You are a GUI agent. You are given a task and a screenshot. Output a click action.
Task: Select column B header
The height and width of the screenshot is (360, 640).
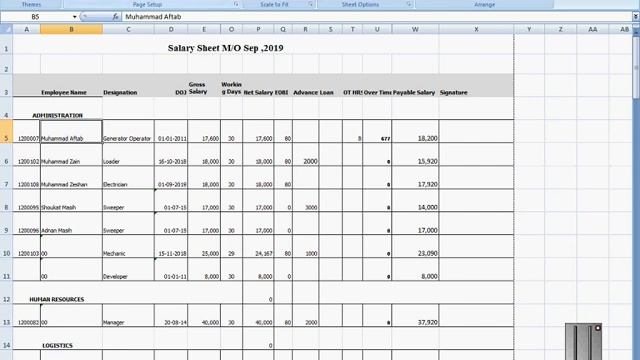pos(71,29)
